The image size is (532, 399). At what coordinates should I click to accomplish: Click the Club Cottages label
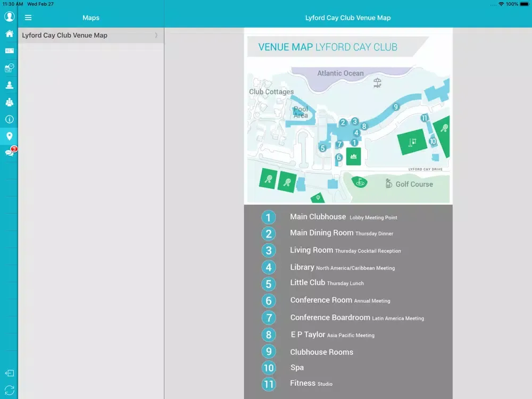[x=271, y=92]
